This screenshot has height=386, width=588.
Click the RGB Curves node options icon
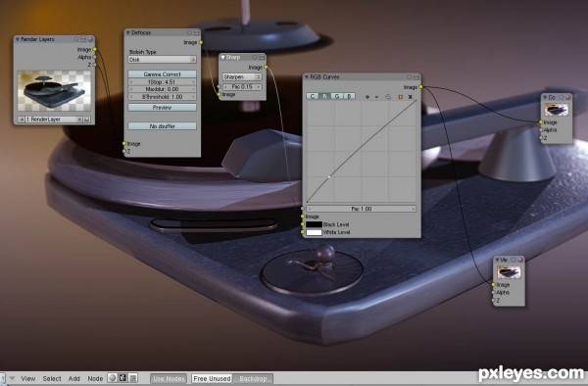click(416, 76)
